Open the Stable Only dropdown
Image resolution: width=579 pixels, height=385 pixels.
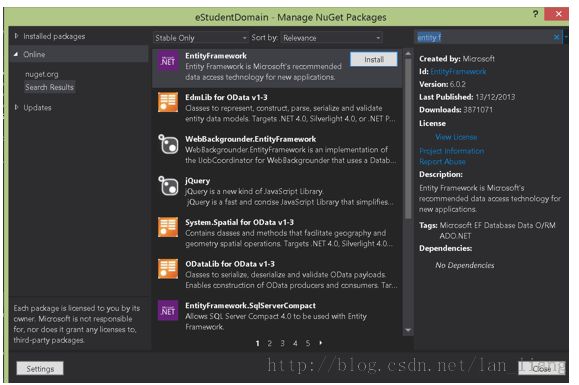coord(201,38)
